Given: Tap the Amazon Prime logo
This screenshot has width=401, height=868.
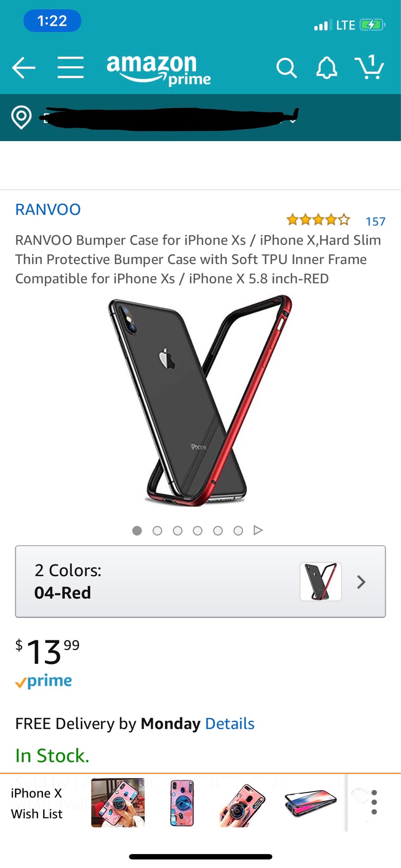Looking at the screenshot, I should click(159, 70).
